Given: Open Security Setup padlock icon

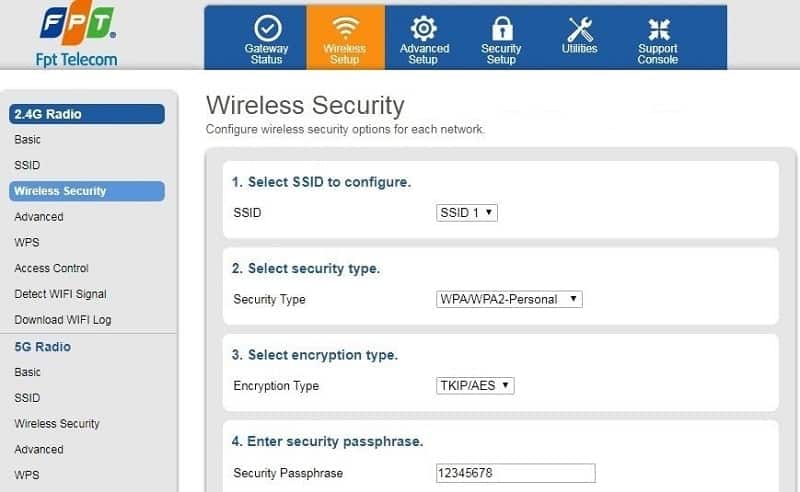Looking at the screenshot, I should pyautogui.click(x=502, y=28).
